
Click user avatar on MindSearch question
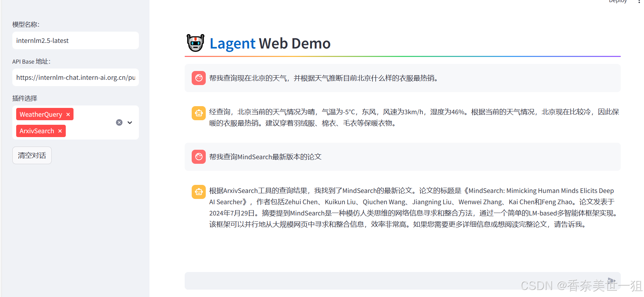(x=199, y=157)
